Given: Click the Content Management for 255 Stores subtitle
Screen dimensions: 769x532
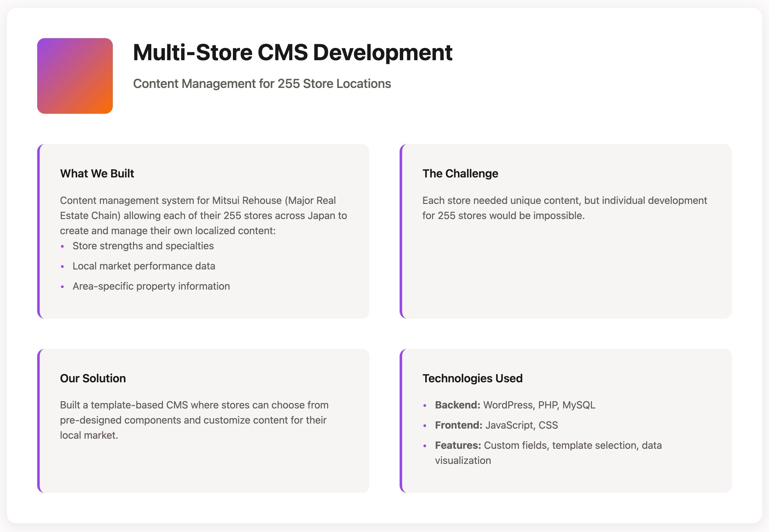Looking at the screenshot, I should pyautogui.click(x=262, y=84).
